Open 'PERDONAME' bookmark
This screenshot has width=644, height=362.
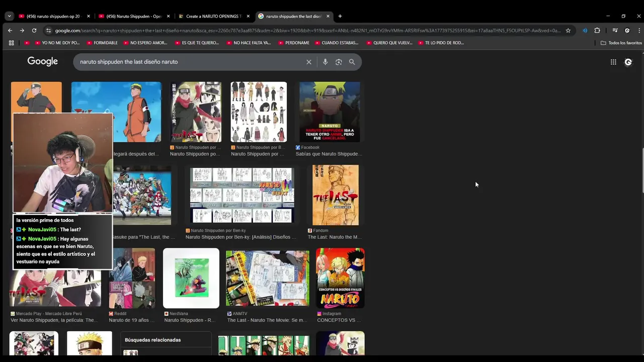tap(293, 43)
